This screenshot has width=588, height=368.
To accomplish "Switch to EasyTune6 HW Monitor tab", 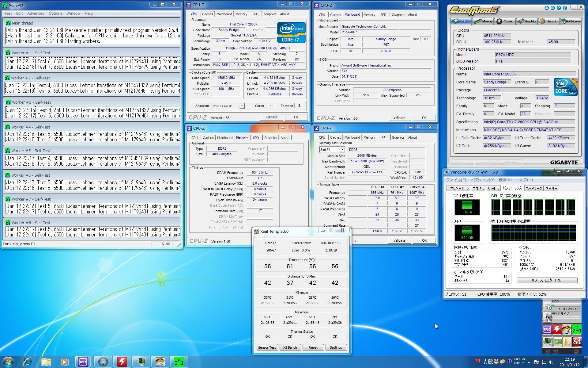I will (x=571, y=21).
